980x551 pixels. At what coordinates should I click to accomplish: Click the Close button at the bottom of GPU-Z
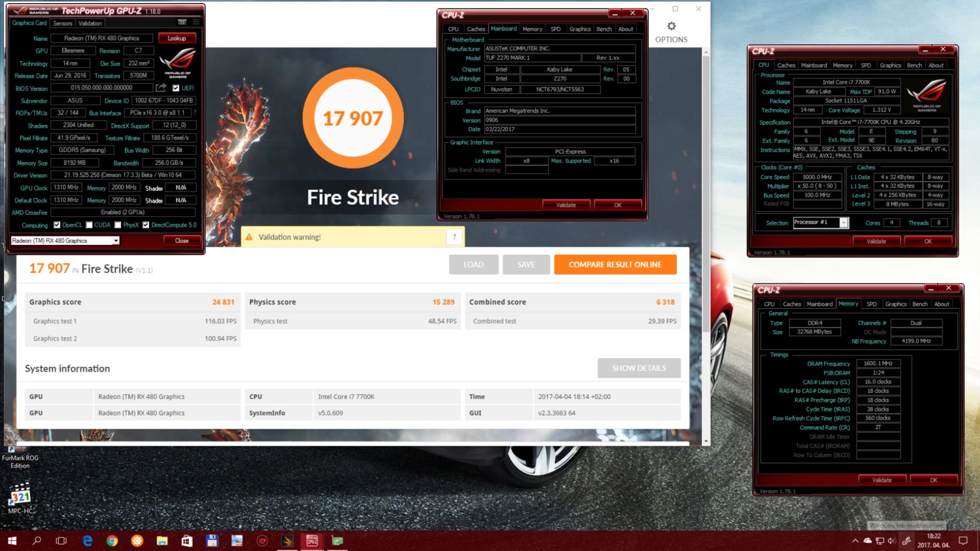point(182,241)
